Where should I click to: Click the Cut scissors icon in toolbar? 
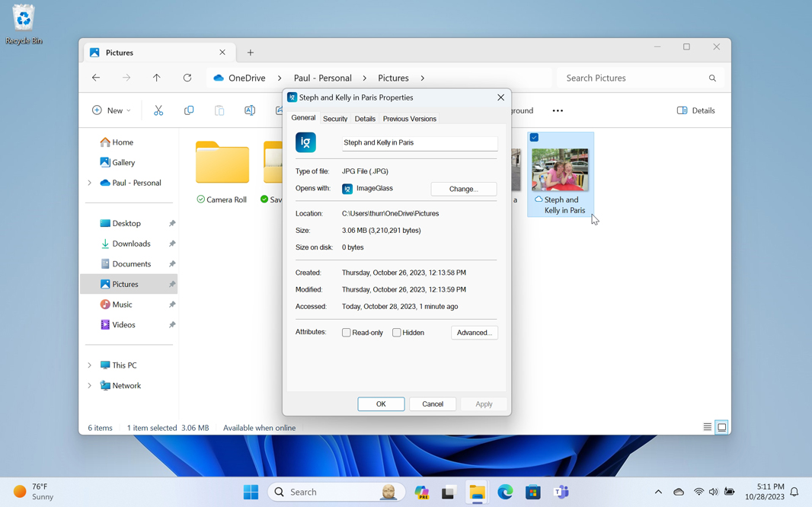[x=158, y=110]
